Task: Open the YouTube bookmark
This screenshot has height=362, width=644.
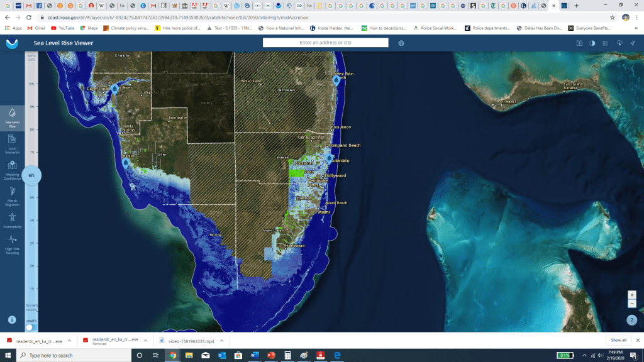Action: click(62, 28)
